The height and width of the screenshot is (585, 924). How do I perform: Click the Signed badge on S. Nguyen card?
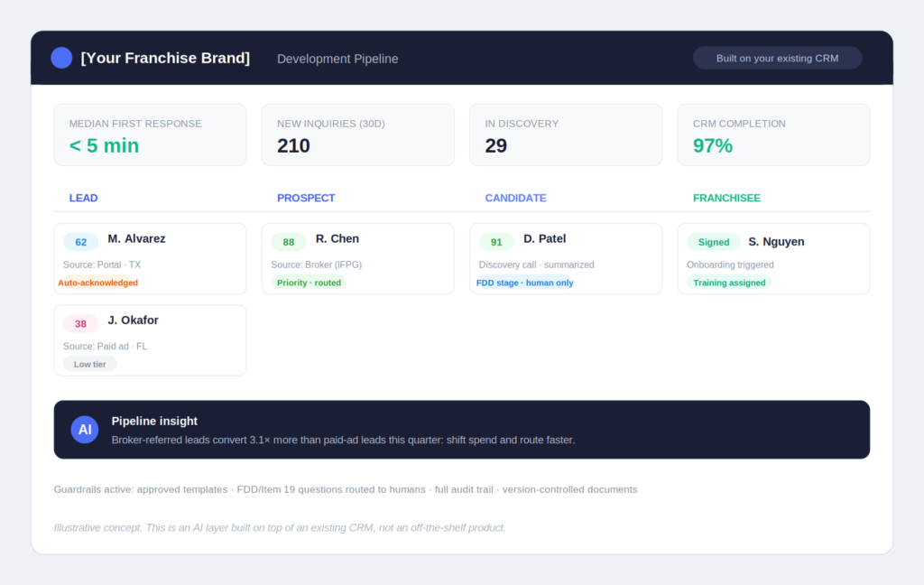[x=714, y=242]
